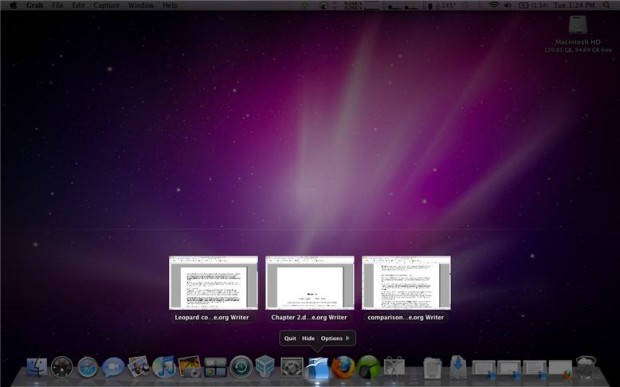Open iTunes music note icon

pyautogui.click(x=164, y=367)
